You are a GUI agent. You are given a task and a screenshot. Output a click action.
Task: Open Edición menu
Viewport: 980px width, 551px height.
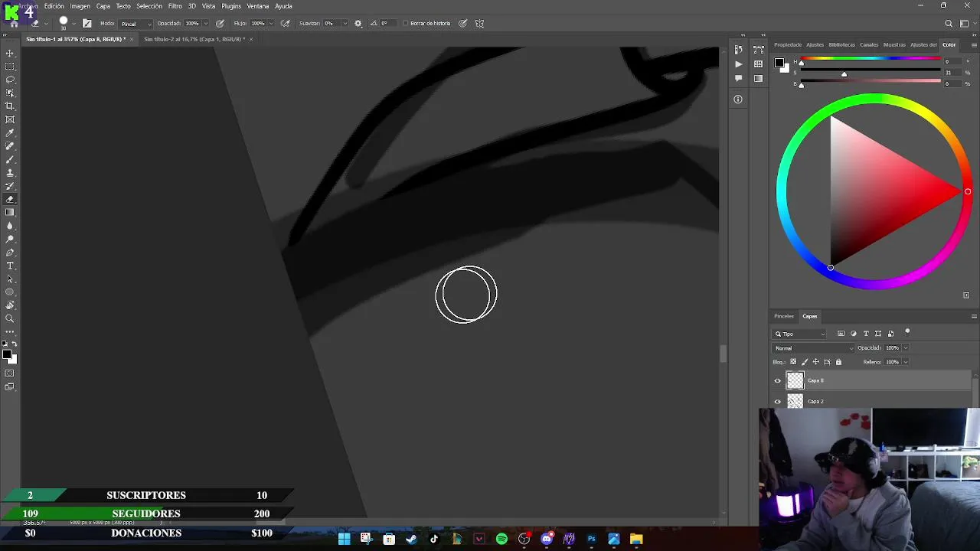pos(54,6)
